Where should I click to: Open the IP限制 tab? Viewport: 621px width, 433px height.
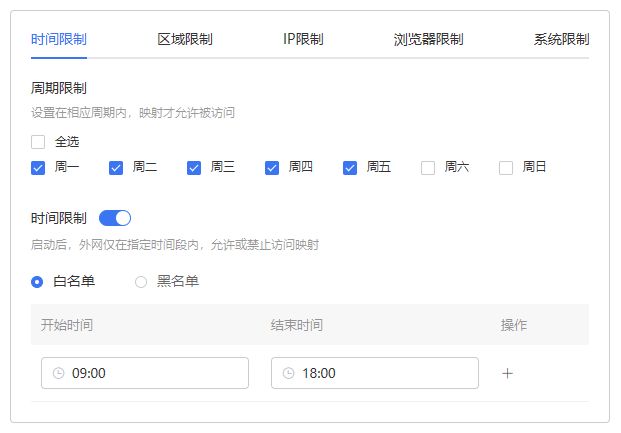(x=303, y=39)
